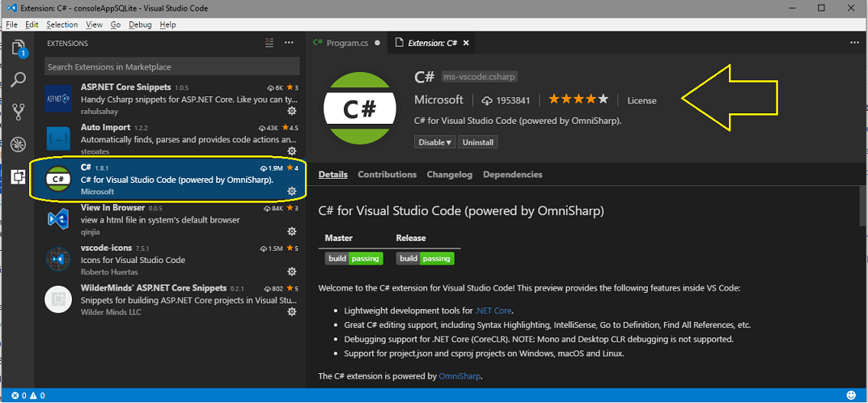Image resolution: width=868 pixels, height=403 pixels.
Task: Open the Debug menu
Action: coord(140,25)
